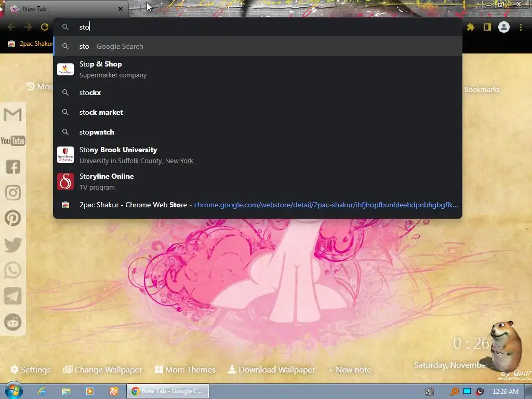
Task: Open Windows Media Player from taskbar
Action: [89, 391]
